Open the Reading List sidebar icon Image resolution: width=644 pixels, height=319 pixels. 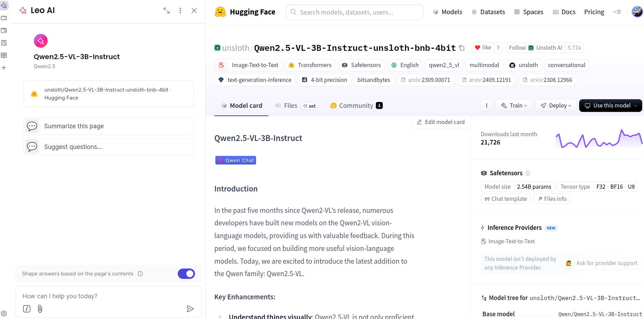4,55
